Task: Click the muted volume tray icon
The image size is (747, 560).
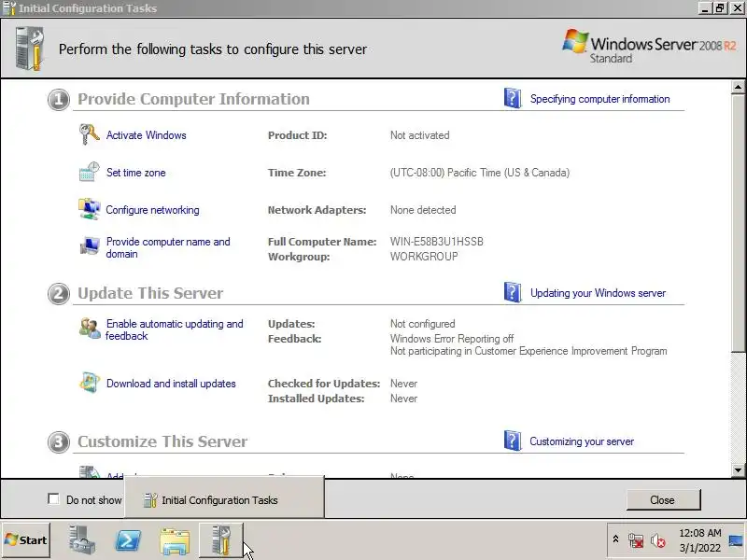Action: pos(658,540)
